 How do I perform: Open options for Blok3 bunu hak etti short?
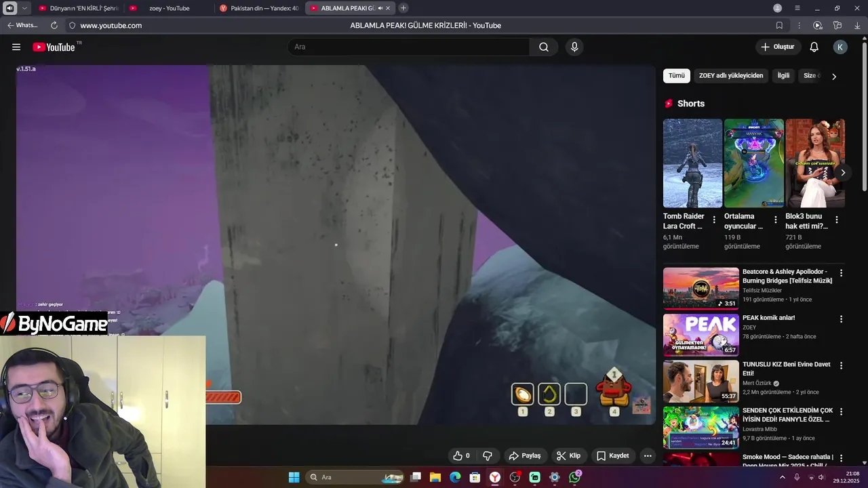click(837, 220)
